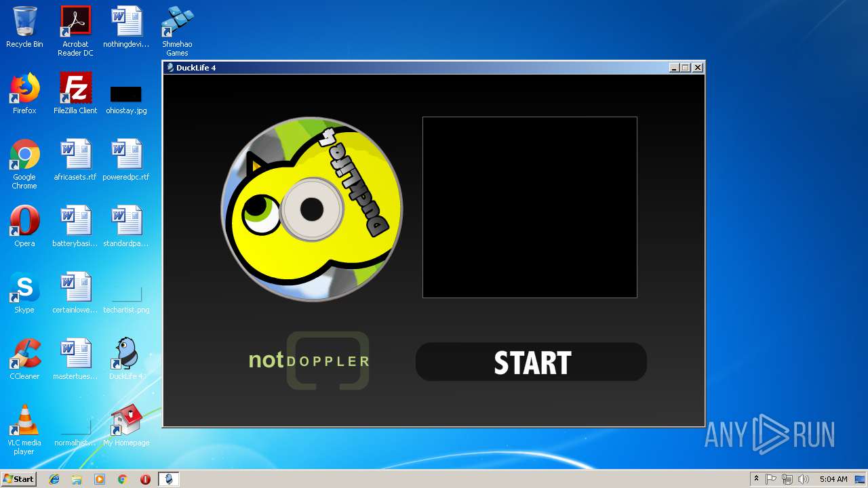The height and width of the screenshot is (488, 868).
Task: Maximize the DuckLife 4 window
Action: tap(686, 68)
